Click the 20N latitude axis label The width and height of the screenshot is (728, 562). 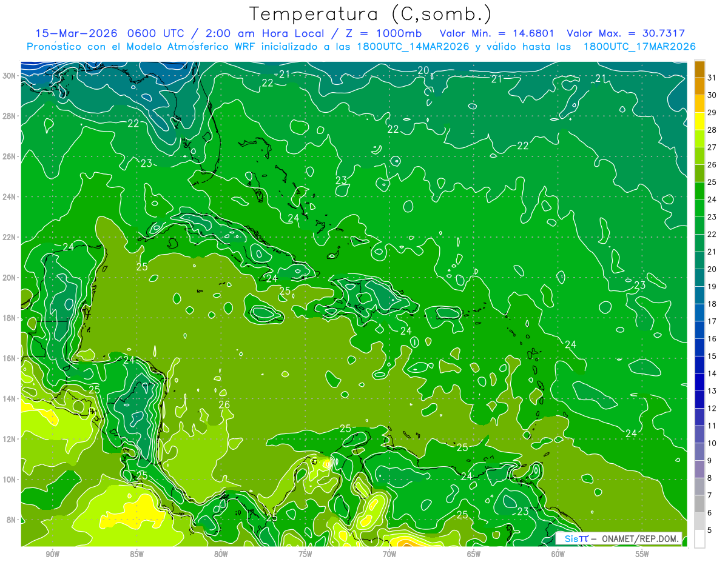9,278
